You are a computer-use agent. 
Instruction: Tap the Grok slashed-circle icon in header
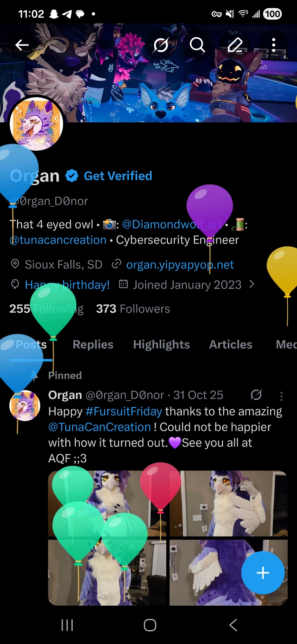[161, 45]
